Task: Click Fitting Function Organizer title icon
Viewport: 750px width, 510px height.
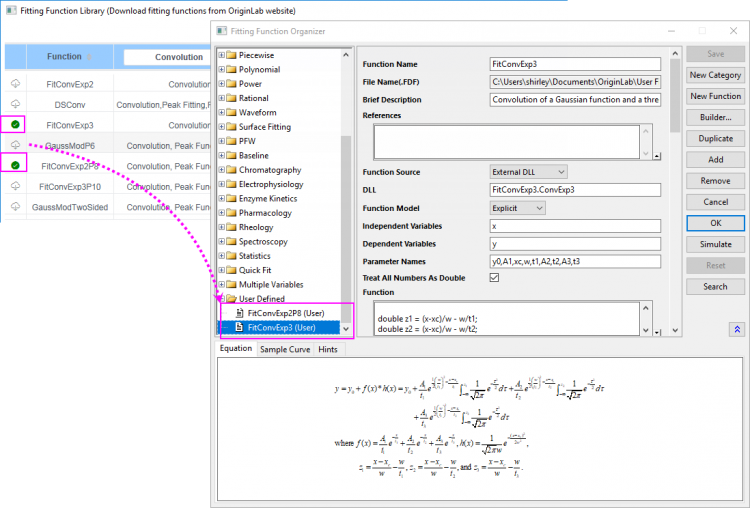Action: coord(221,31)
